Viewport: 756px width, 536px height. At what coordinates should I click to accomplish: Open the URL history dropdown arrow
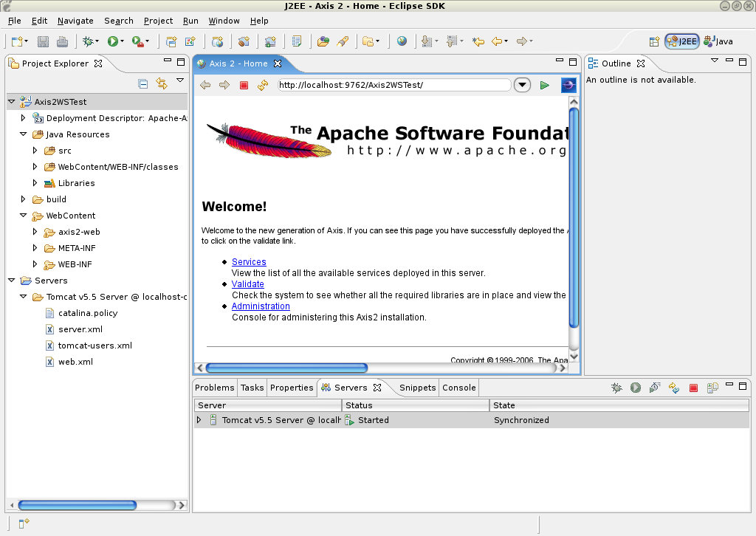(522, 86)
